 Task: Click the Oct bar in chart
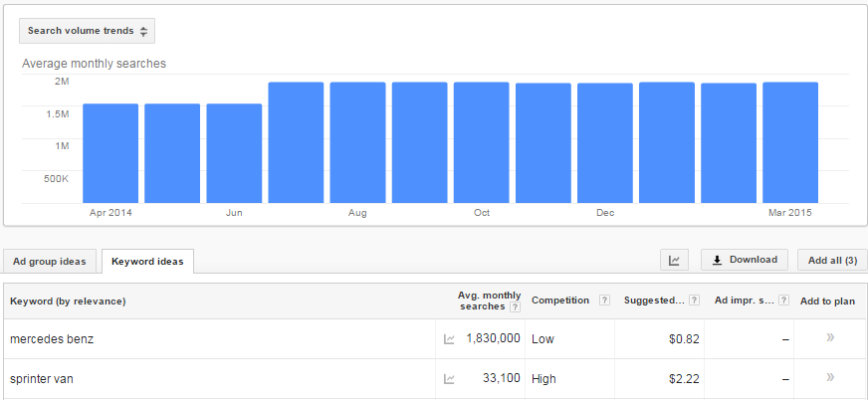coord(481,142)
